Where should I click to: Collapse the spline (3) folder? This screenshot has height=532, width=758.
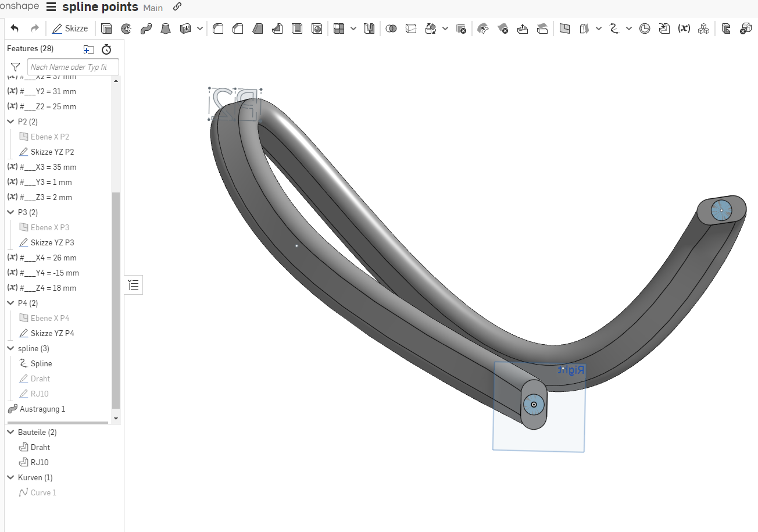click(10, 348)
